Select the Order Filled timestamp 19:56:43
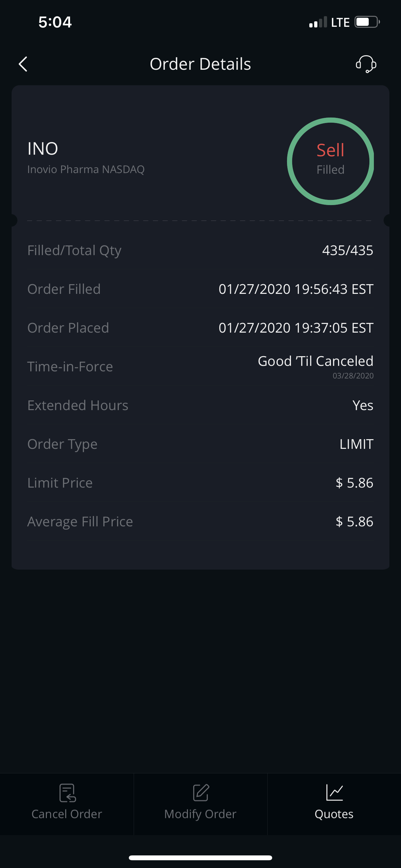Viewport: 401px width, 868px height. coord(296,289)
